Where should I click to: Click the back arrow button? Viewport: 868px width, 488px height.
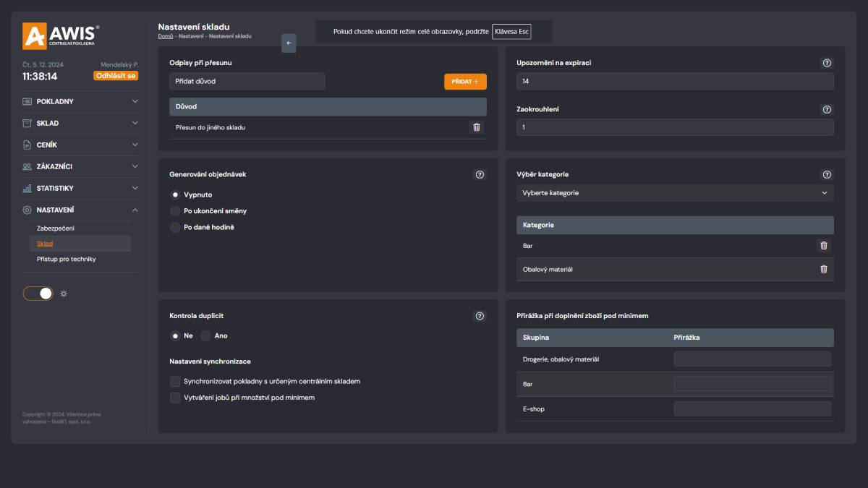tap(289, 43)
